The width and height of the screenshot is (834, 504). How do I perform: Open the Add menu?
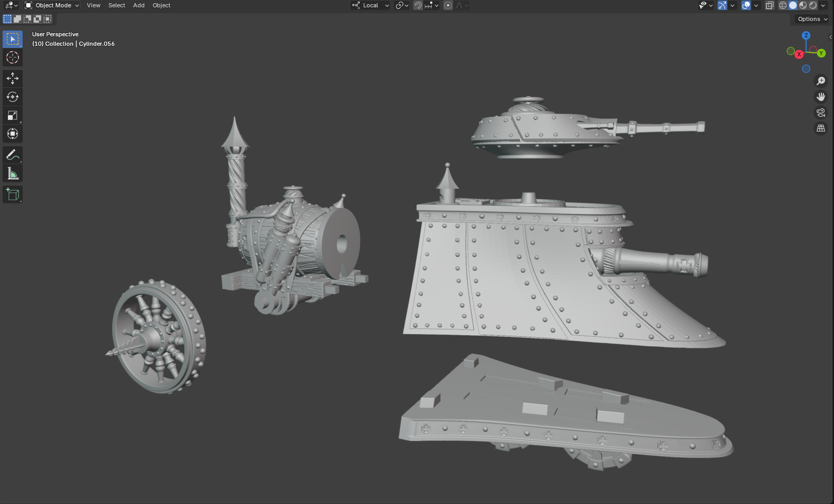coord(139,5)
